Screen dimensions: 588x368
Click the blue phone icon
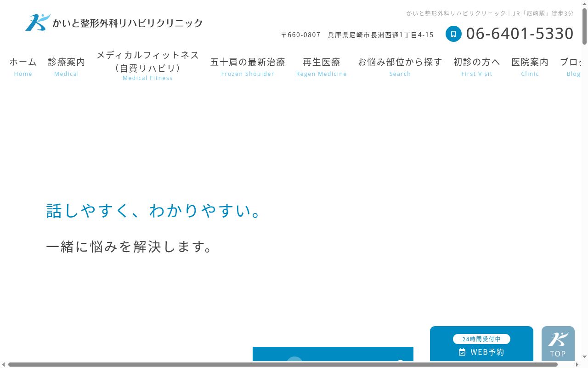tap(453, 34)
